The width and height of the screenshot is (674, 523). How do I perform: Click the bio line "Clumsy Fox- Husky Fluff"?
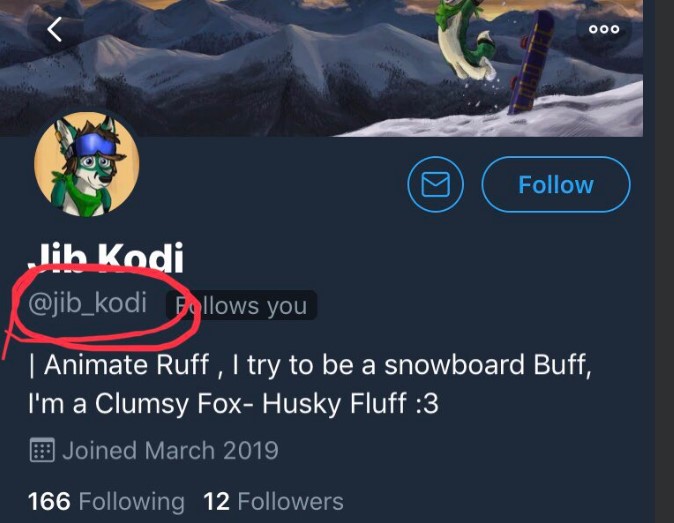[234, 405]
